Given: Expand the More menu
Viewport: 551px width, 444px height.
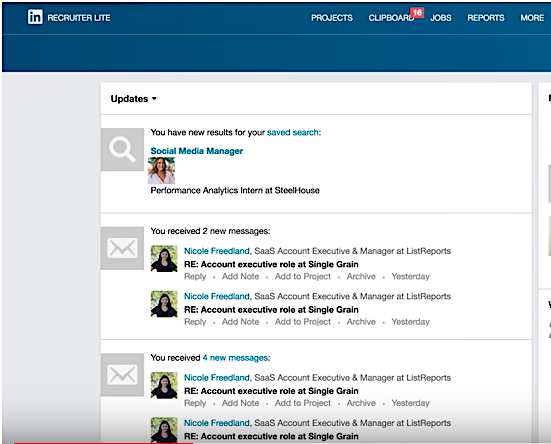Looking at the screenshot, I should pyautogui.click(x=532, y=18).
